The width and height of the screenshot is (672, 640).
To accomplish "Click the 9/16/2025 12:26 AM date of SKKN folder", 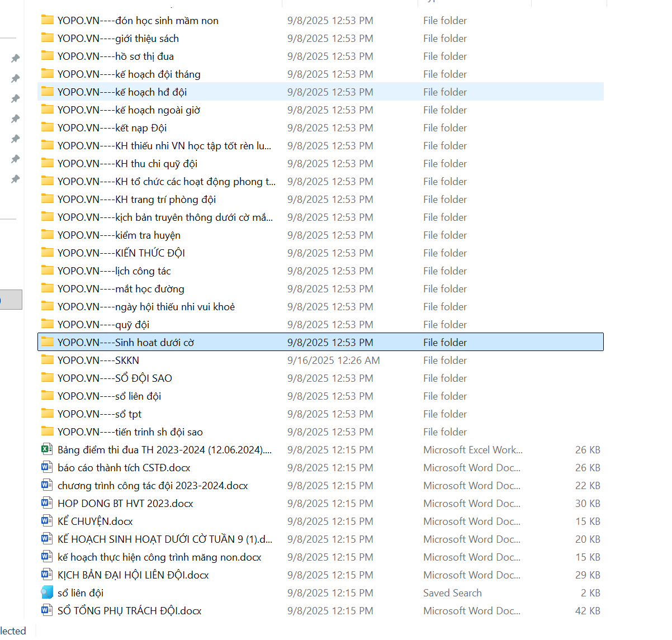I will click(x=333, y=361).
